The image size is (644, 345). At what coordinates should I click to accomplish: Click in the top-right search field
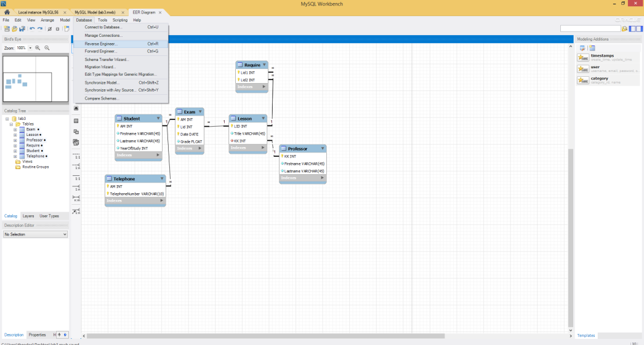tap(590, 29)
